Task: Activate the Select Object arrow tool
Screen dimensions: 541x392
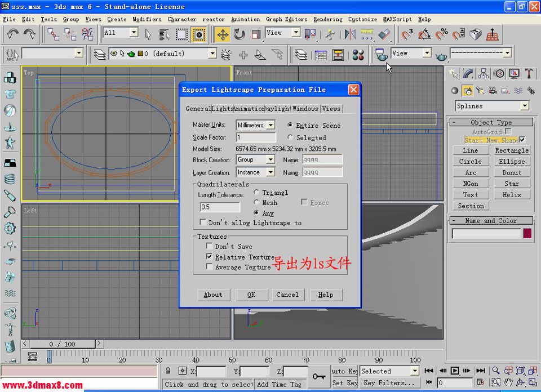Action: coord(148,34)
